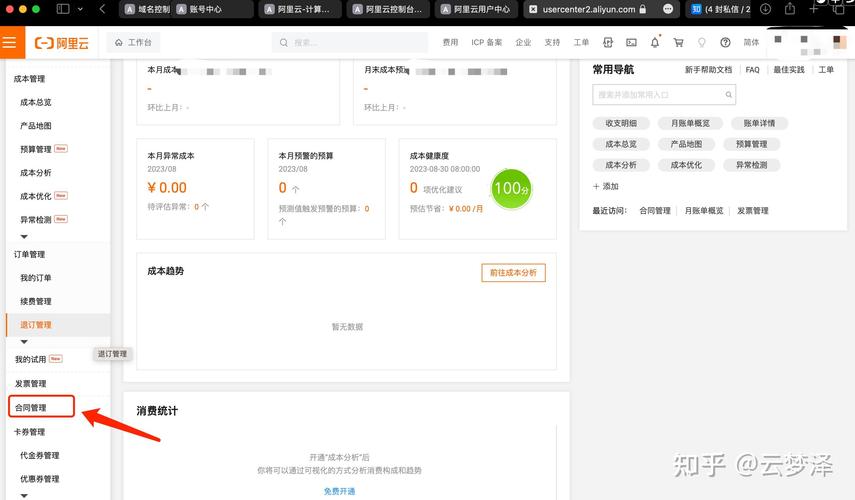This screenshot has width=855, height=500.
Task: Click the magnifier icon in header search
Action: click(284, 43)
